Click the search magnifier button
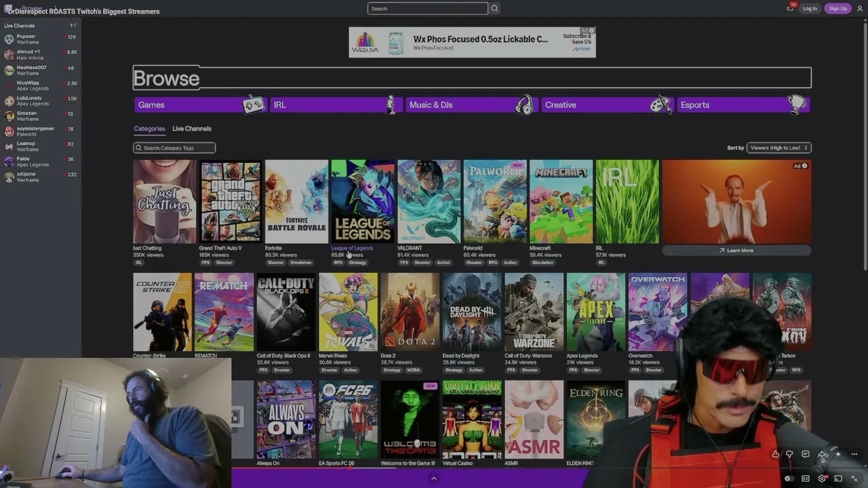 [494, 8]
